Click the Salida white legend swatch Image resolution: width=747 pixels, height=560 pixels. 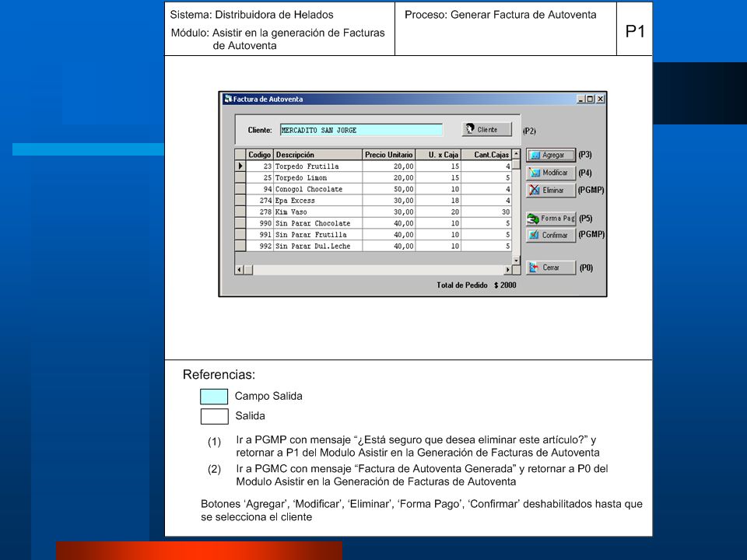pyautogui.click(x=215, y=416)
